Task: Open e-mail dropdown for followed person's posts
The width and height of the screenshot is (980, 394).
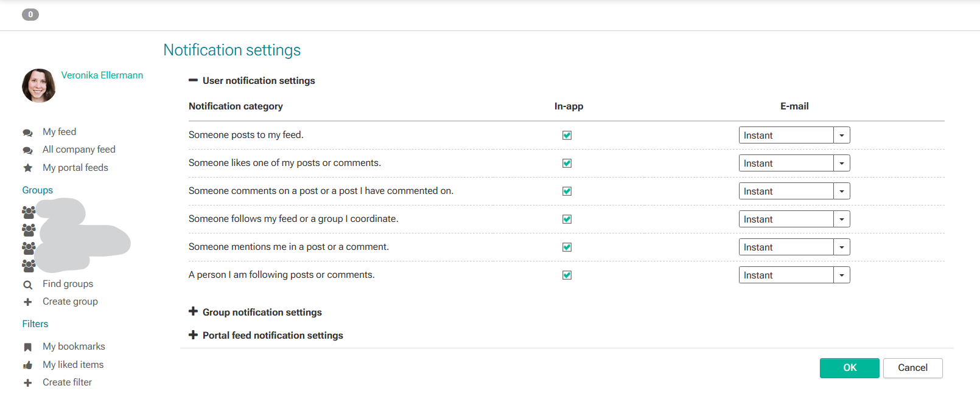Action: click(x=841, y=275)
